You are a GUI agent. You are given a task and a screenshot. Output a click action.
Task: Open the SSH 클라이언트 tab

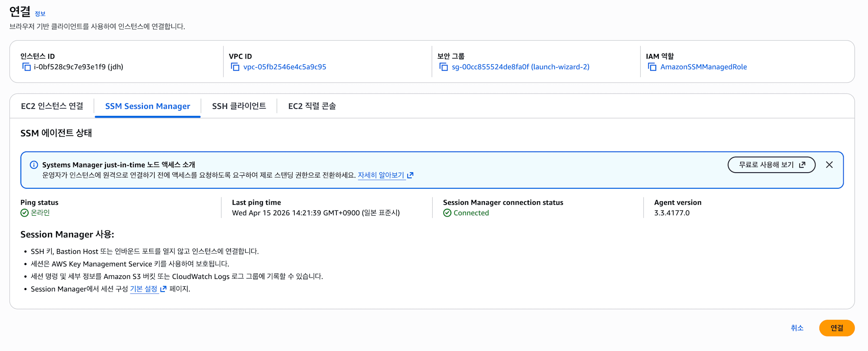pyautogui.click(x=239, y=106)
